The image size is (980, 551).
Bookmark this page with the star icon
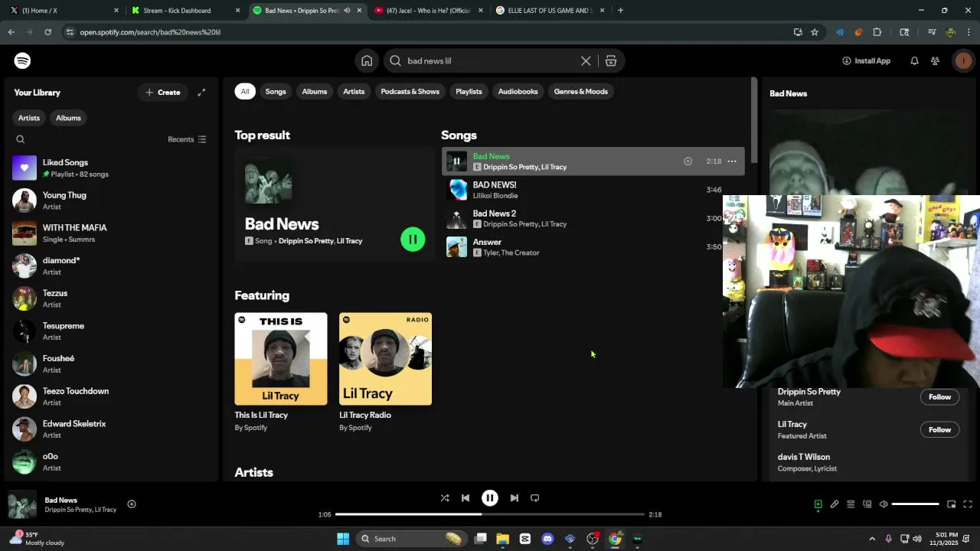click(815, 32)
